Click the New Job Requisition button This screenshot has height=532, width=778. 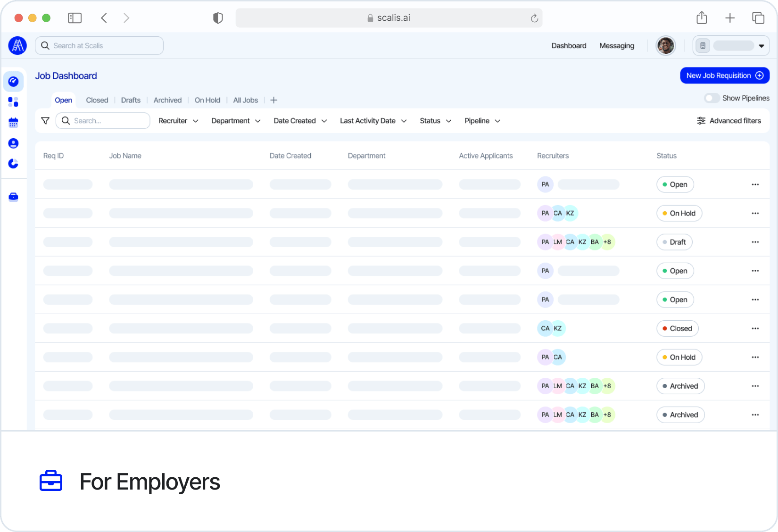pyautogui.click(x=725, y=75)
